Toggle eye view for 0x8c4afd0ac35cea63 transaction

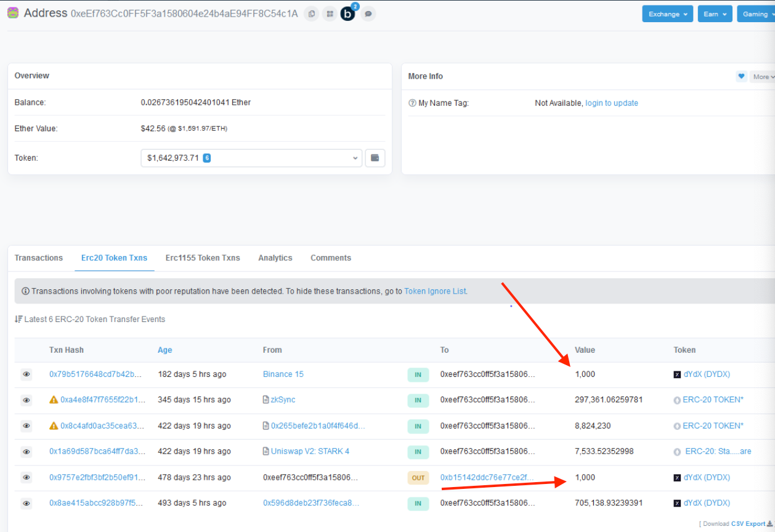(x=26, y=426)
